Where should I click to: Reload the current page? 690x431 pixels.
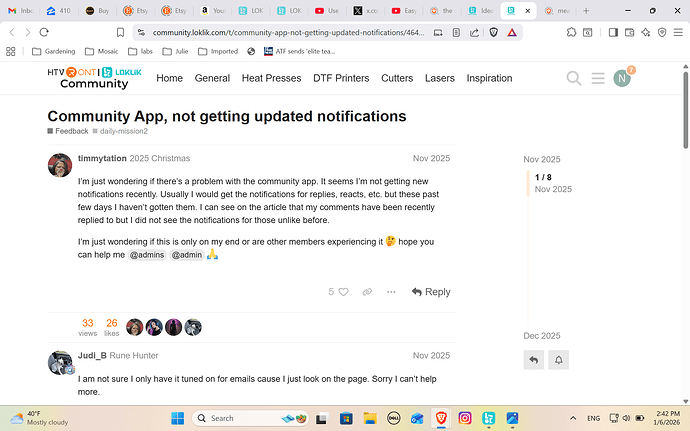pyautogui.click(x=44, y=32)
